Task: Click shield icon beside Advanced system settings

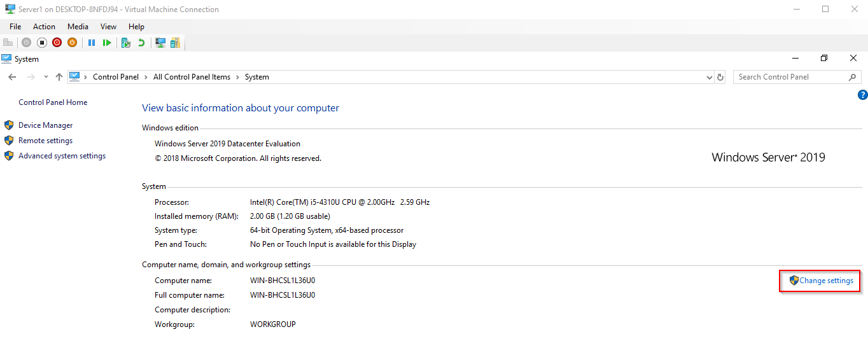Action: click(9, 156)
